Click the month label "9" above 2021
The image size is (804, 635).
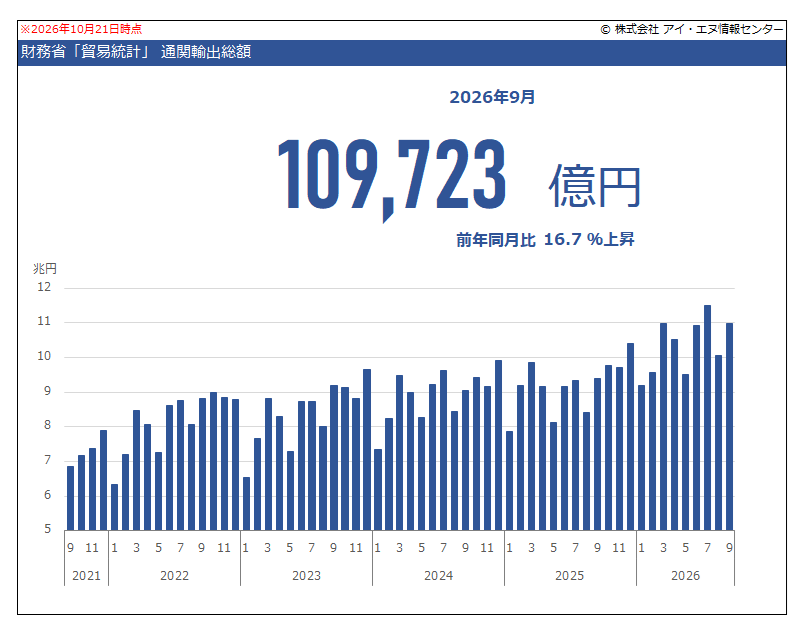pos(71,548)
